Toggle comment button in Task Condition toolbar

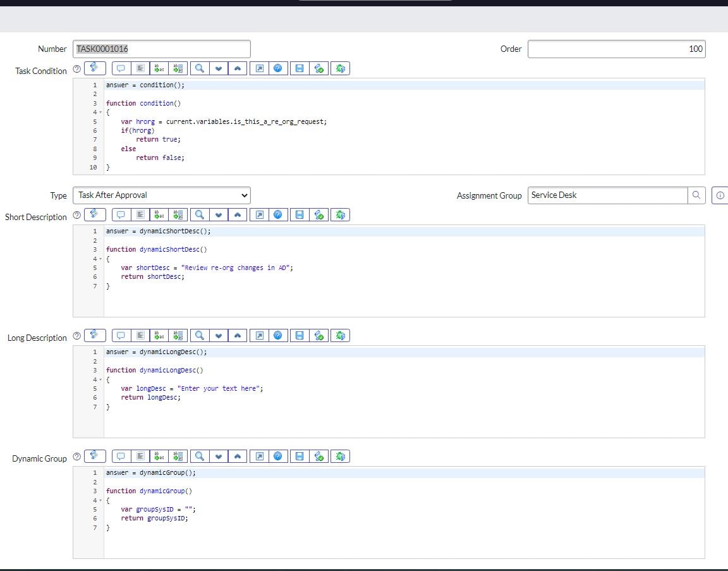(x=121, y=68)
